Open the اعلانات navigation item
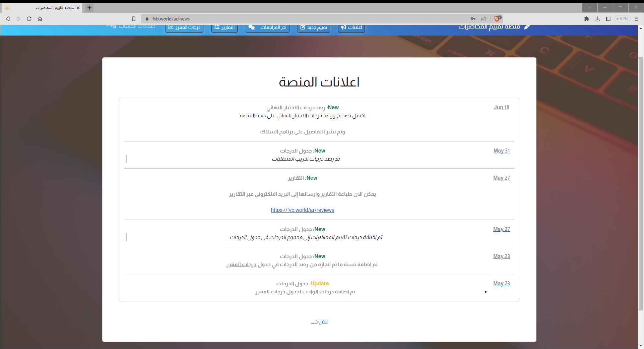Viewport: 644px width, 349px height. coord(351,27)
